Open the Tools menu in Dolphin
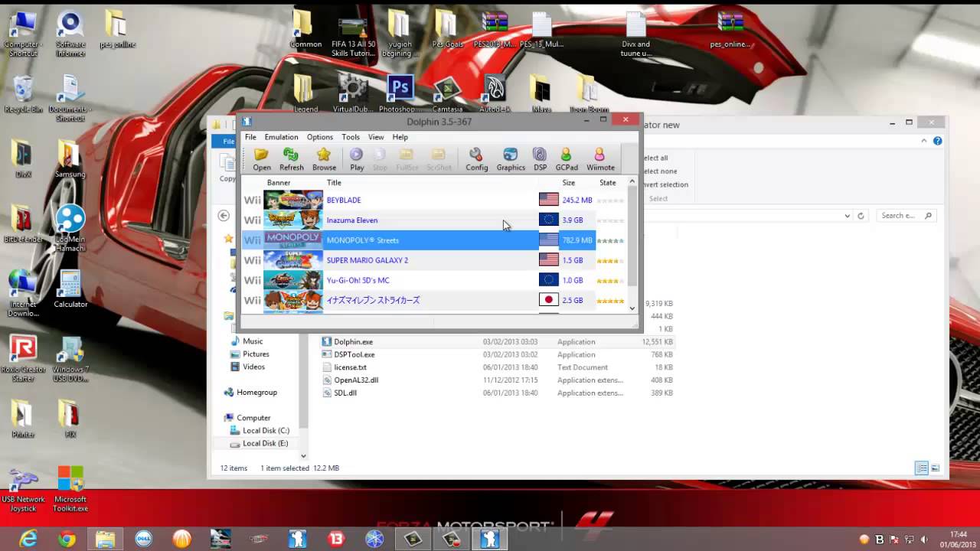This screenshot has width=980, height=551. pyautogui.click(x=351, y=137)
